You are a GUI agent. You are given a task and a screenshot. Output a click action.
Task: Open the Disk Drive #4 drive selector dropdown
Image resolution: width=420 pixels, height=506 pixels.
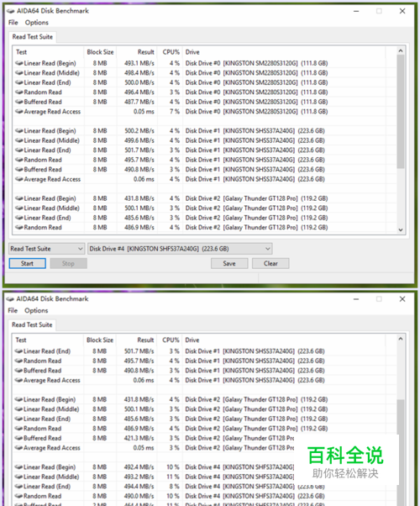(180, 249)
